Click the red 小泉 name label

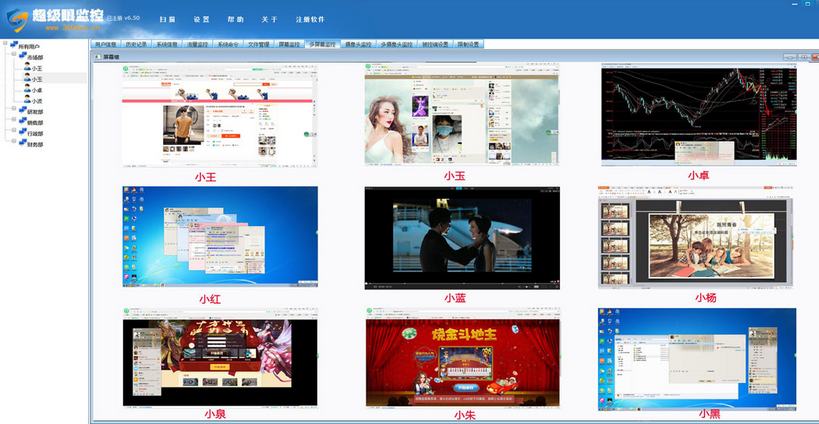click(215, 415)
